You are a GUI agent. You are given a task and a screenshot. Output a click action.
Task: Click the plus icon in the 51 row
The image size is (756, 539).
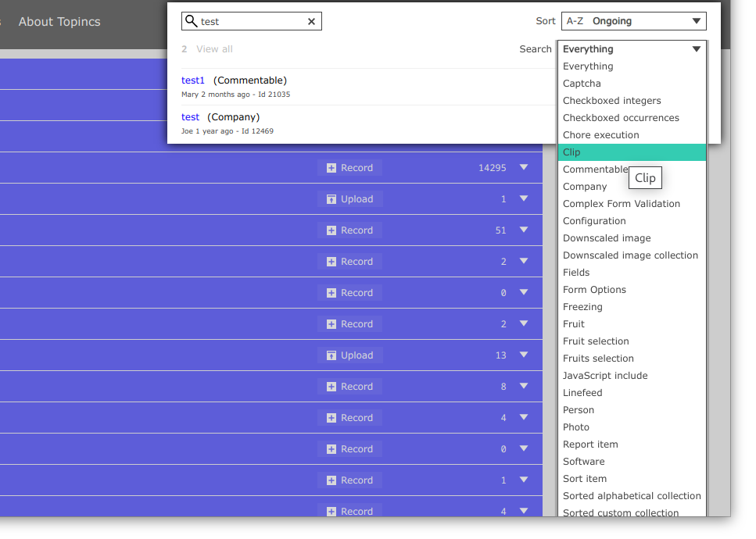pyautogui.click(x=331, y=230)
